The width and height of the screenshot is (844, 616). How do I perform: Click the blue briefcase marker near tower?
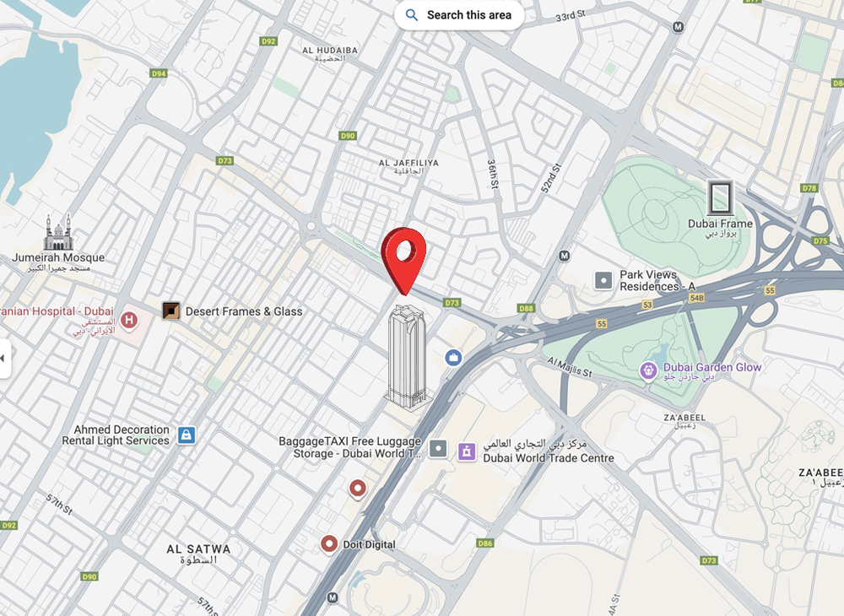[453, 358]
